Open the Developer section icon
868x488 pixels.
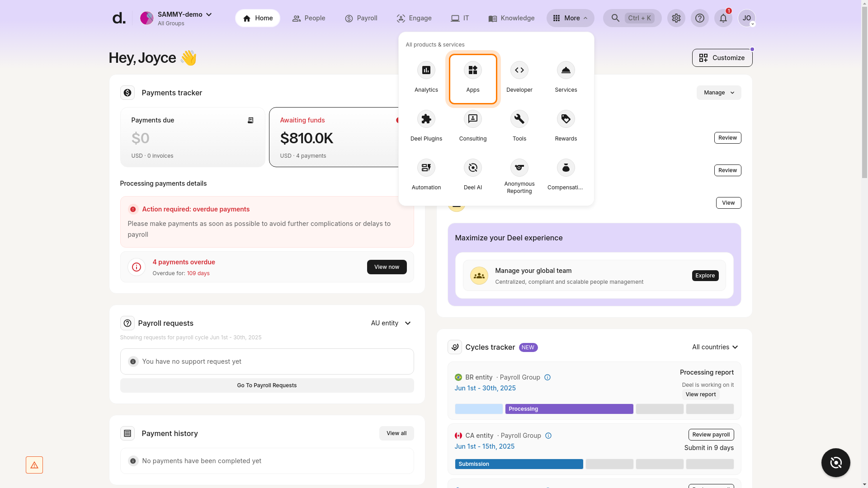tap(519, 70)
